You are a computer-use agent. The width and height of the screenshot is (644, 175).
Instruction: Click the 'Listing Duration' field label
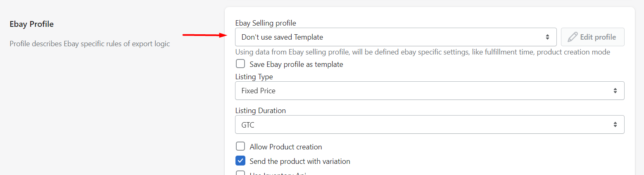click(261, 111)
